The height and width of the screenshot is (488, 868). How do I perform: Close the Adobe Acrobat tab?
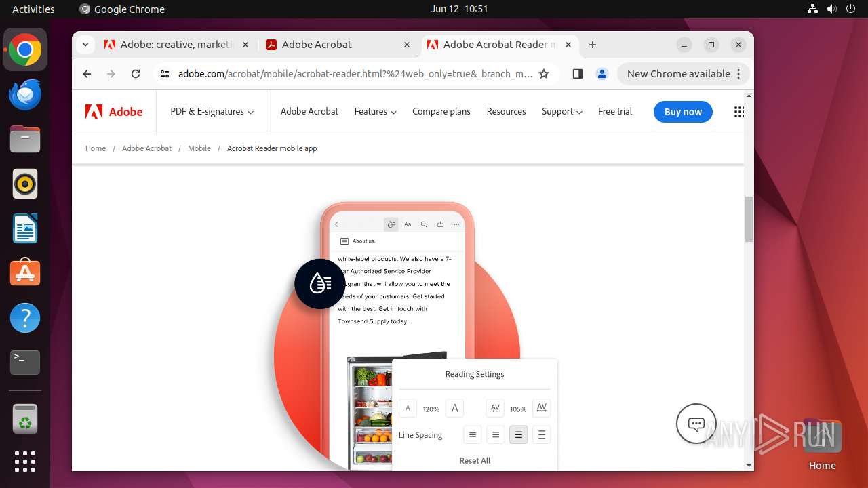(407, 45)
